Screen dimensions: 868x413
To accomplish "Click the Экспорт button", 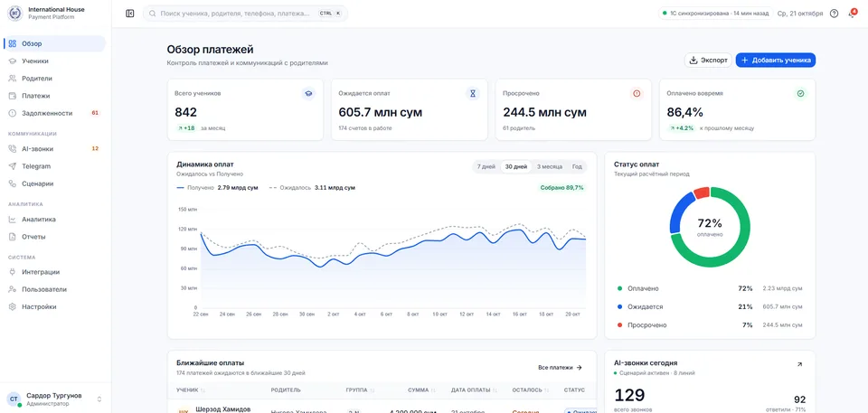I will [708, 61].
